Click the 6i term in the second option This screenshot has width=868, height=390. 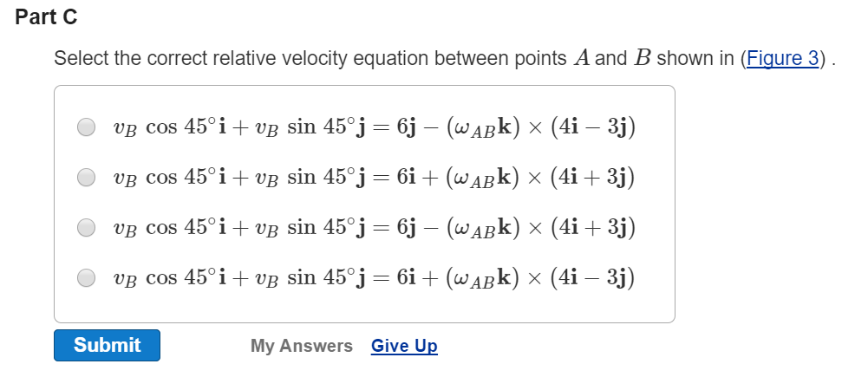[x=405, y=179]
